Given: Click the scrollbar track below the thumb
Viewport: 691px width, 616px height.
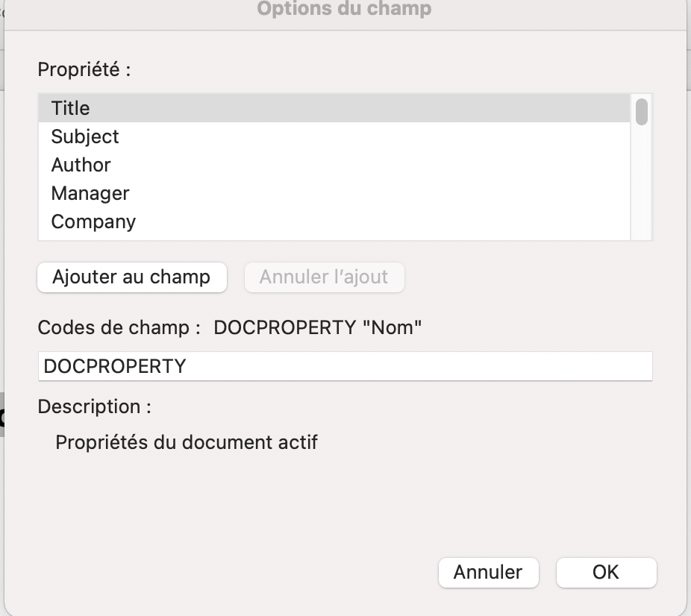Looking at the screenshot, I should pyautogui.click(x=641, y=186).
